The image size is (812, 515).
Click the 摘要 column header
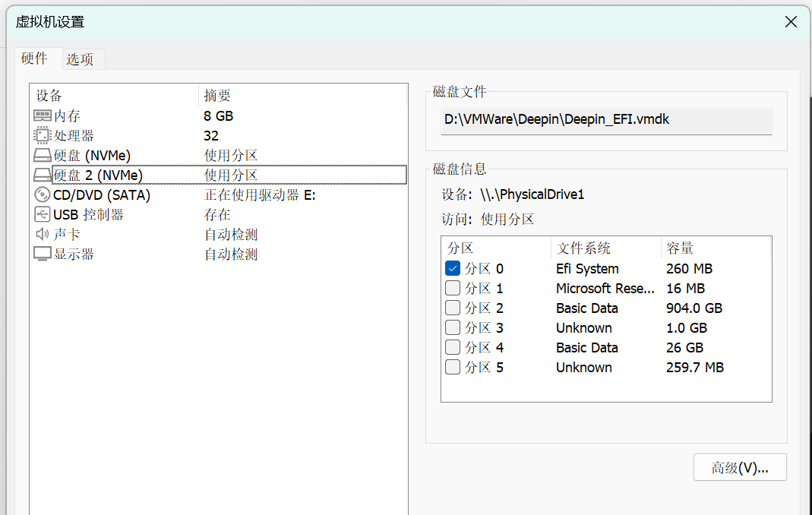[x=303, y=96]
